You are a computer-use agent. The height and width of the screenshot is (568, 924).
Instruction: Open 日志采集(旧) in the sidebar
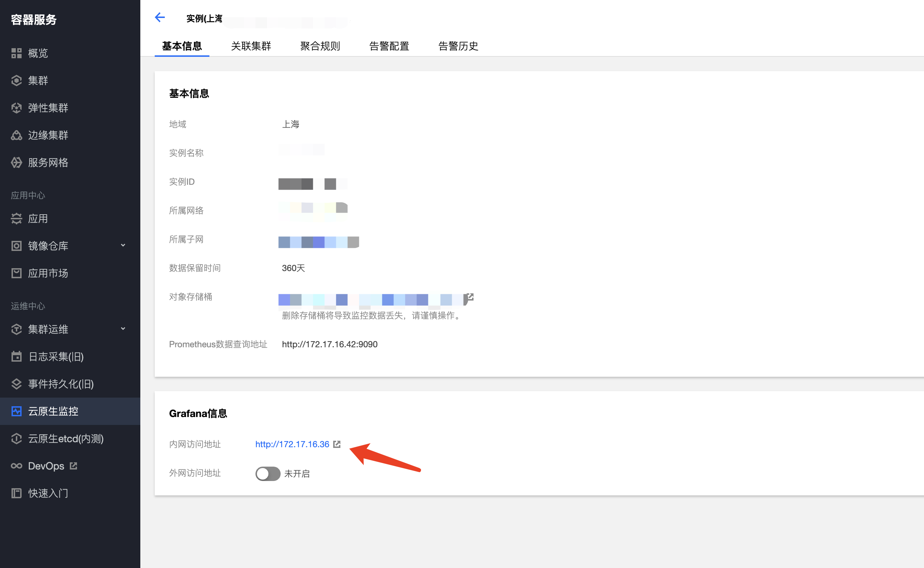tap(56, 357)
